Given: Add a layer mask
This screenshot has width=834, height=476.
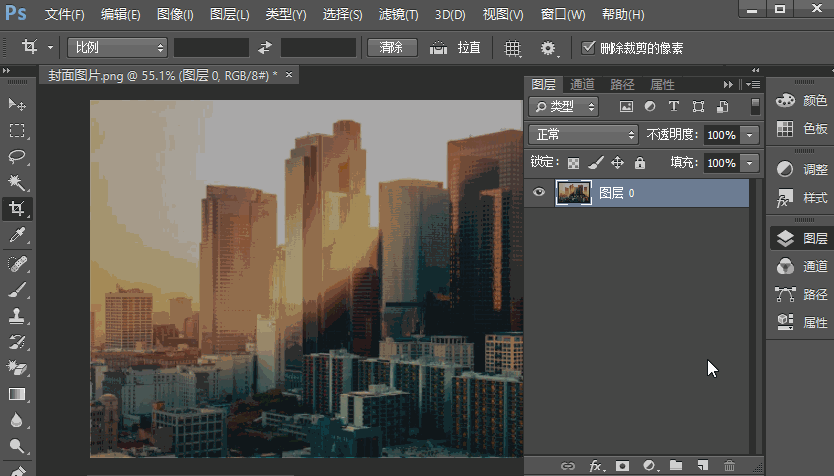Looking at the screenshot, I should 622,466.
